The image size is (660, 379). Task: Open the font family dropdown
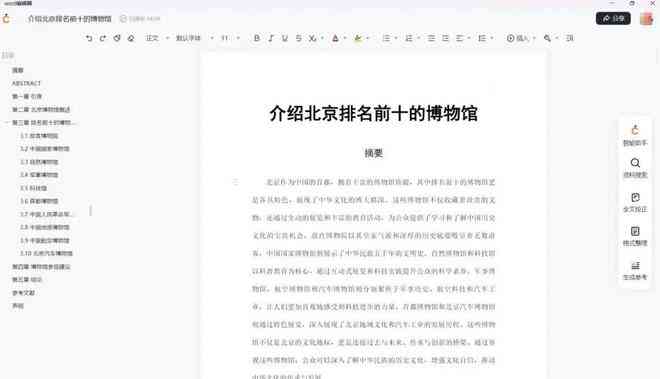(194, 38)
